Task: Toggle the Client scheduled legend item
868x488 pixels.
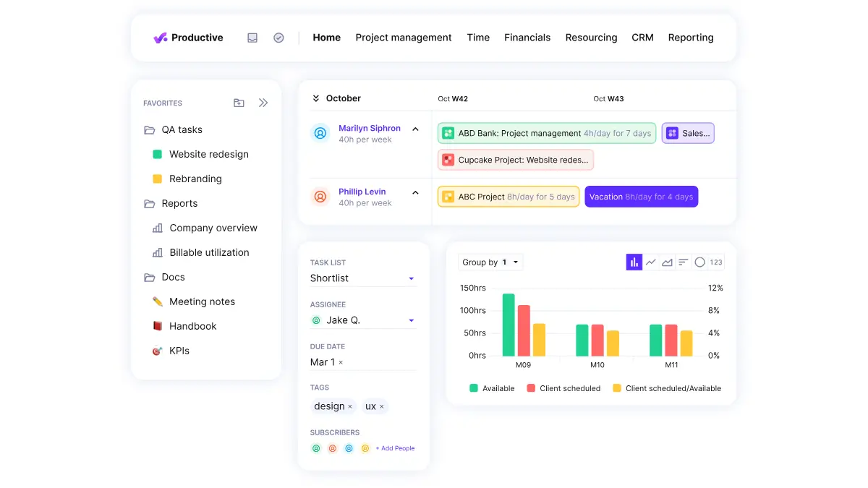Action: [564, 388]
